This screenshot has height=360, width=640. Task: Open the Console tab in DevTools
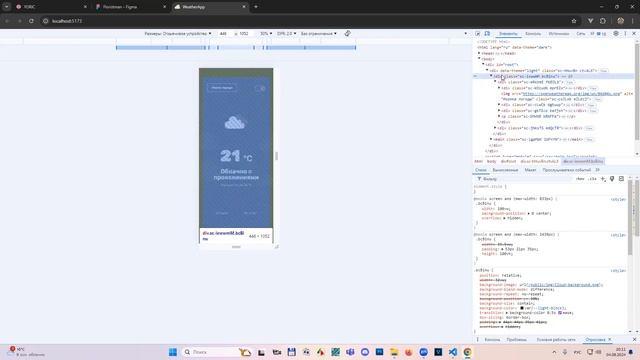[x=533, y=33]
